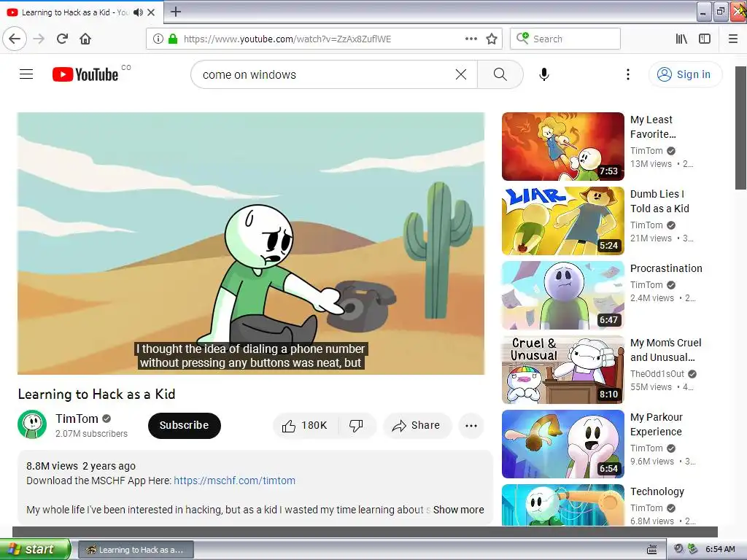Run YouTube search with magnifier button
Image resolution: width=747 pixels, height=560 pixels.
(x=500, y=74)
